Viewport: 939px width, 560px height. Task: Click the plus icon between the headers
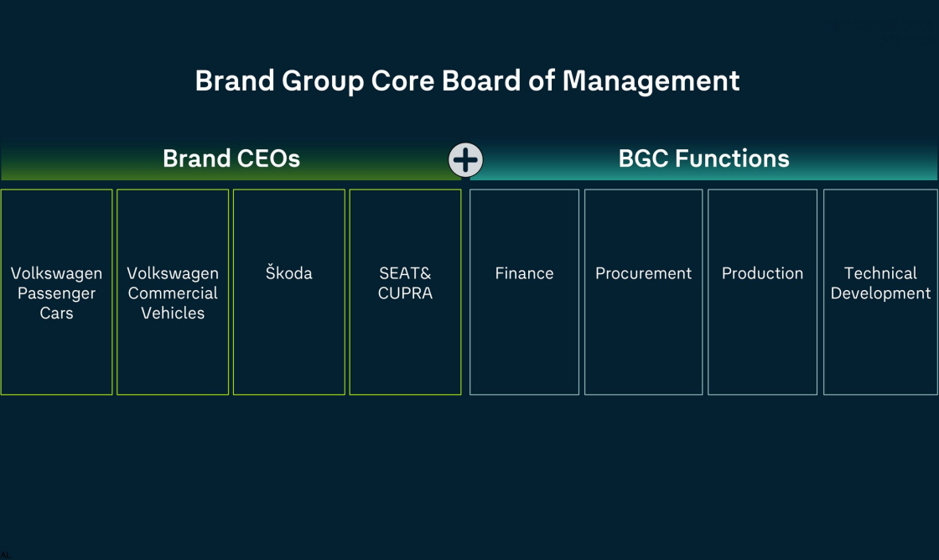[x=465, y=159]
